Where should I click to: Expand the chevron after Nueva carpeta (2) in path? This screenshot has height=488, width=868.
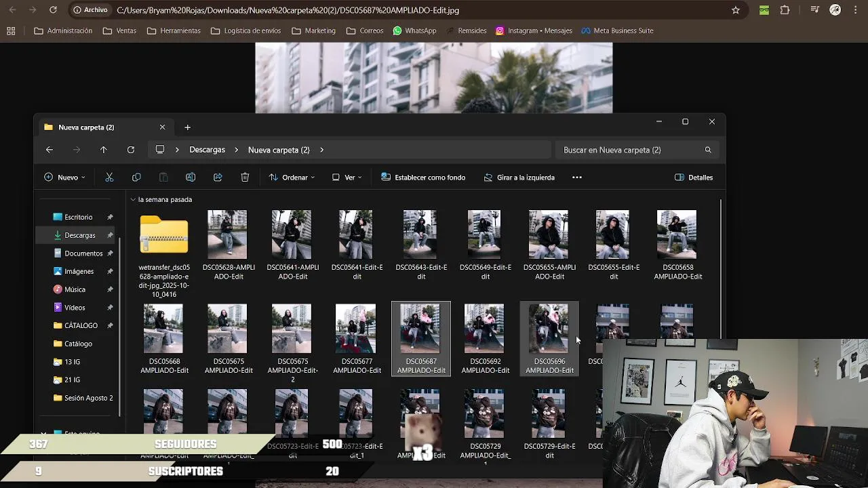click(321, 150)
